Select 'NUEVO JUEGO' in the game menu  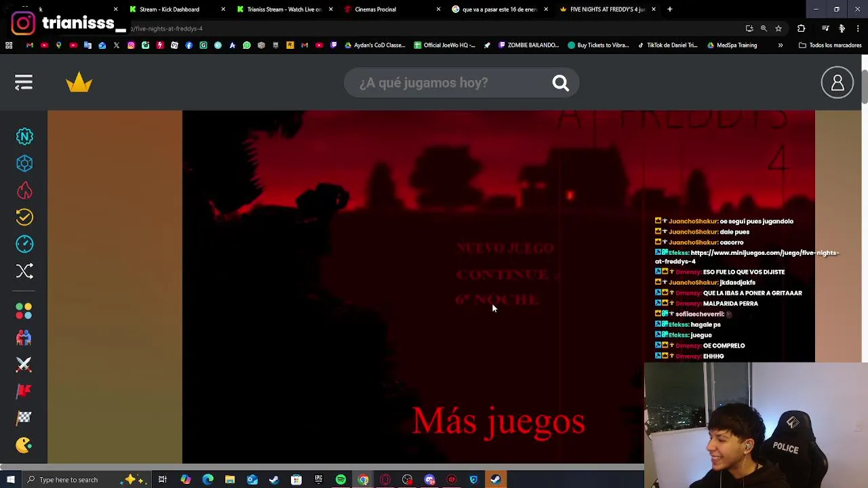pyautogui.click(x=505, y=248)
